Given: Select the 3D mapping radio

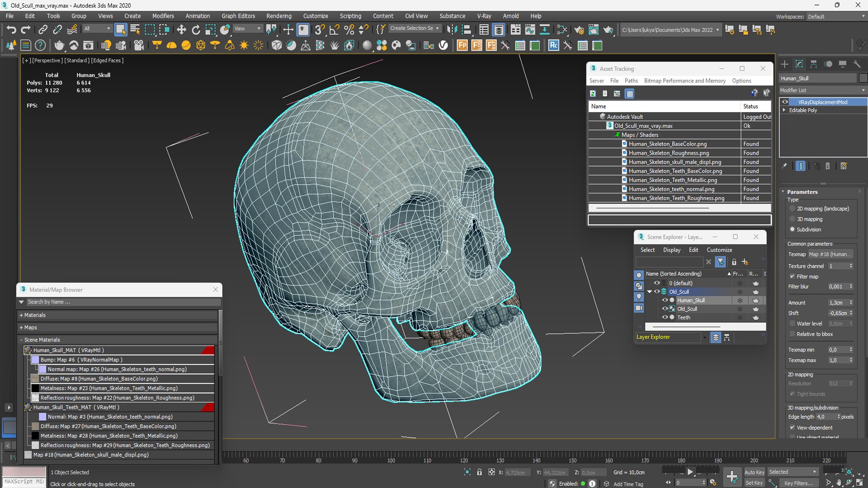Looking at the screenshot, I should (x=793, y=219).
